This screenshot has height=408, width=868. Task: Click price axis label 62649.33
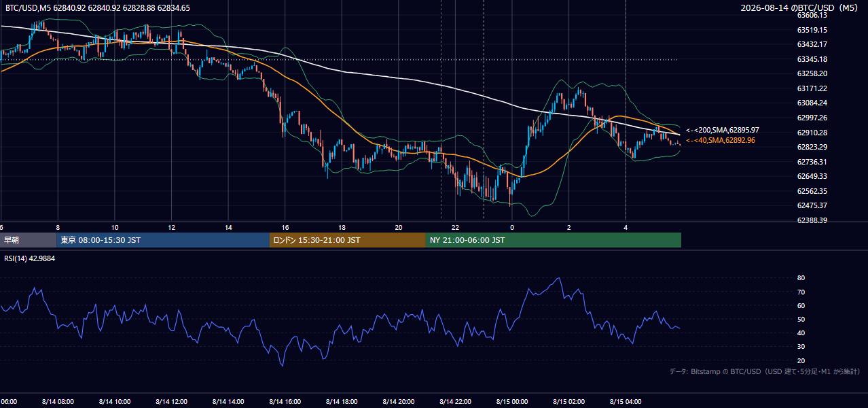[x=812, y=176]
